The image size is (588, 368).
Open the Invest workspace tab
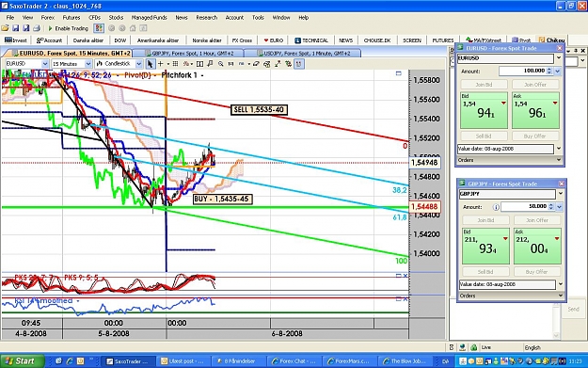(16, 40)
